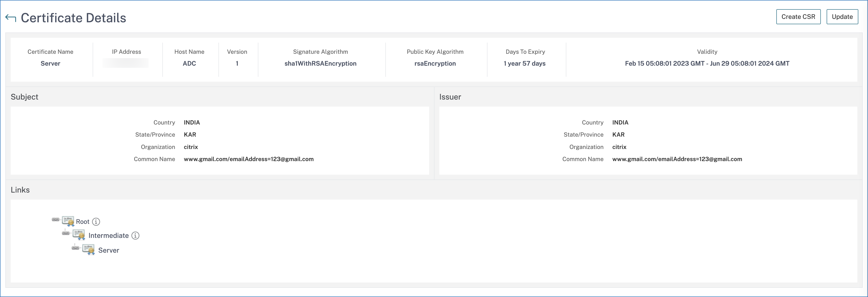The image size is (868, 297).
Task: Collapse the Root tree node connector
Action: pyautogui.click(x=56, y=219)
